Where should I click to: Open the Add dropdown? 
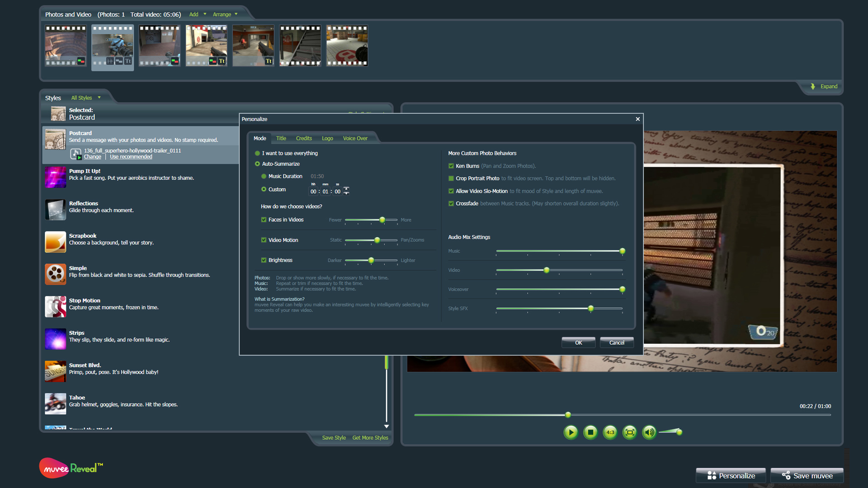click(197, 14)
